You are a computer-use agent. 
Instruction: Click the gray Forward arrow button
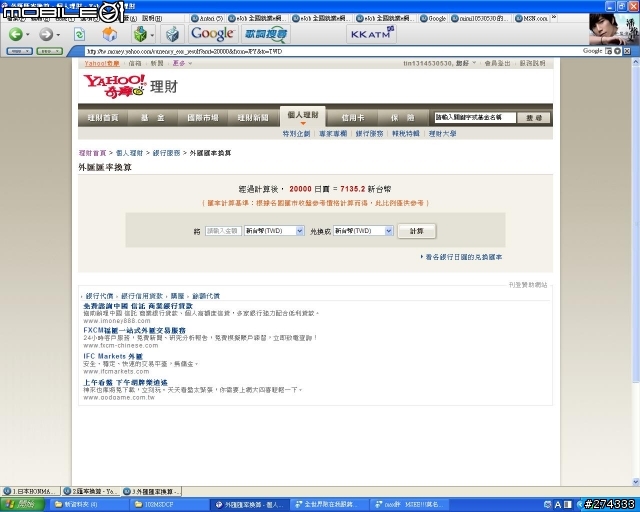(x=46, y=34)
